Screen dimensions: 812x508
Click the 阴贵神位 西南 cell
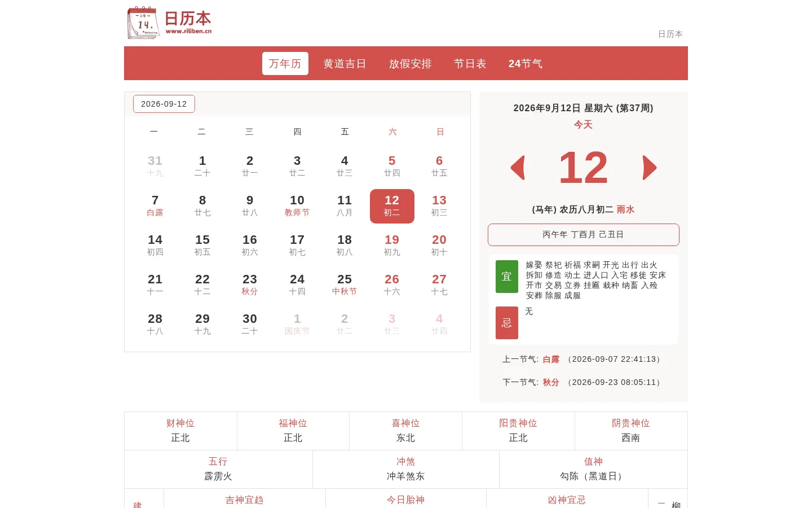point(631,431)
